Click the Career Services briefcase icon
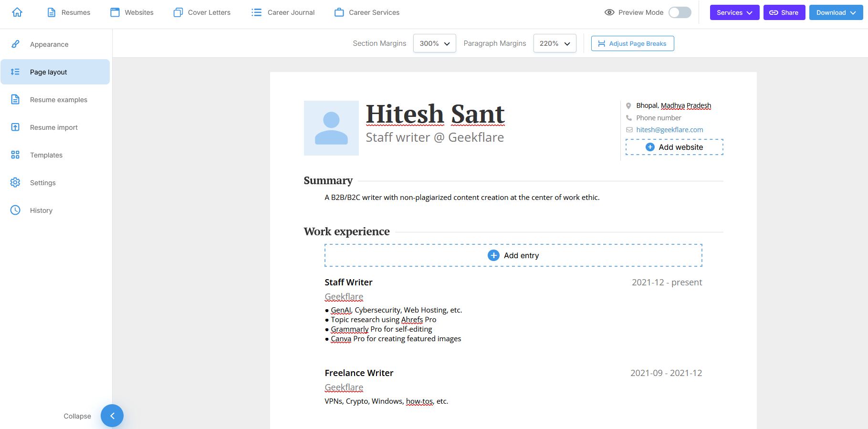Image resolution: width=868 pixels, height=429 pixels. (x=339, y=12)
